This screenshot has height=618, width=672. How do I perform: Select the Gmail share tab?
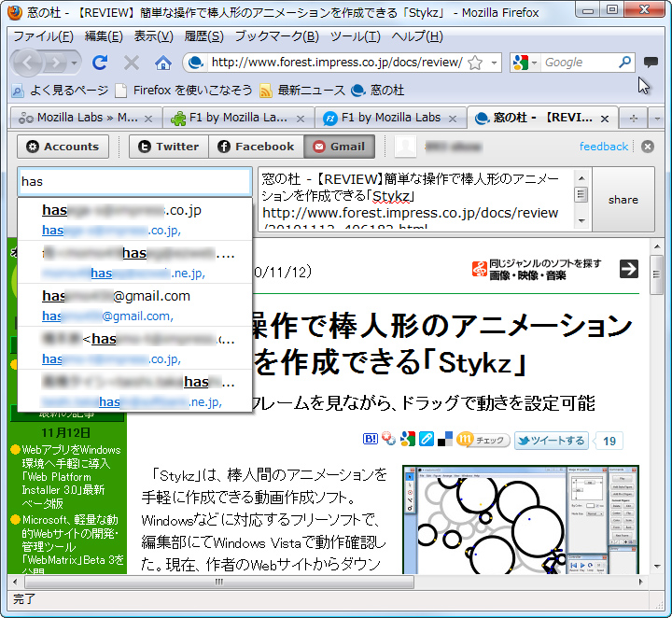339,147
